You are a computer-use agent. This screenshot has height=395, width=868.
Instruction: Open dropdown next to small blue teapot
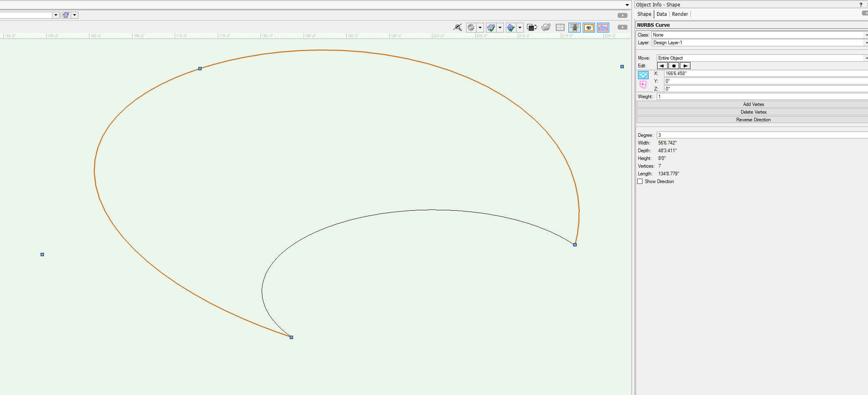[75, 15]
